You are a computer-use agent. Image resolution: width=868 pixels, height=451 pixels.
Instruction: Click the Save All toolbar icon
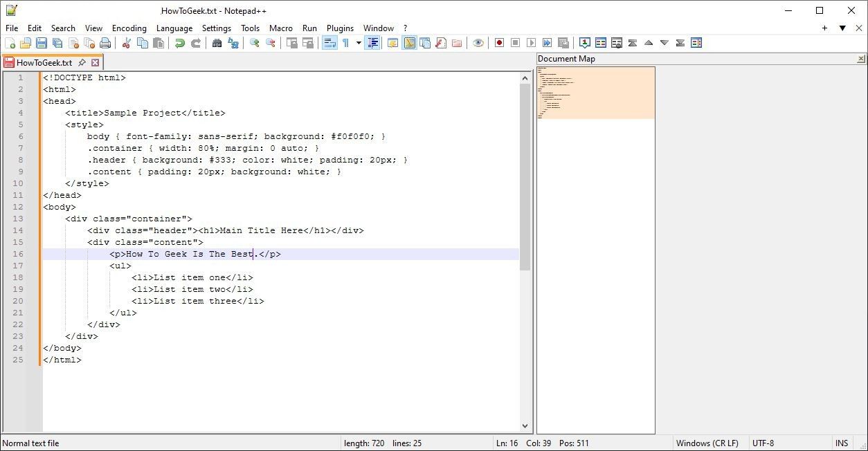(x=57, y=43)
